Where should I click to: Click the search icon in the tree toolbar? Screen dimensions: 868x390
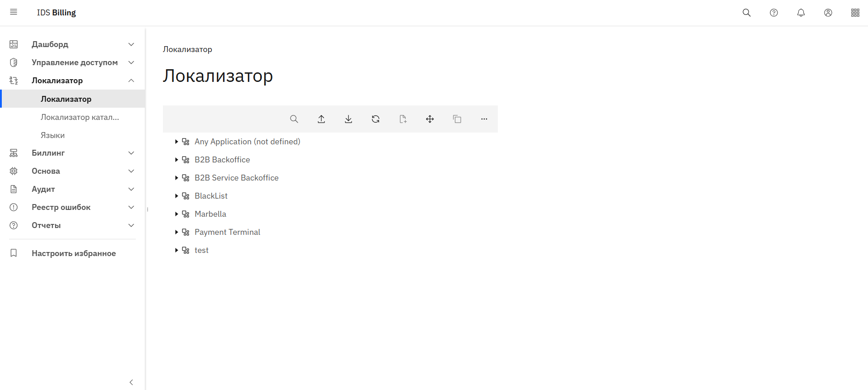(294, 119)
